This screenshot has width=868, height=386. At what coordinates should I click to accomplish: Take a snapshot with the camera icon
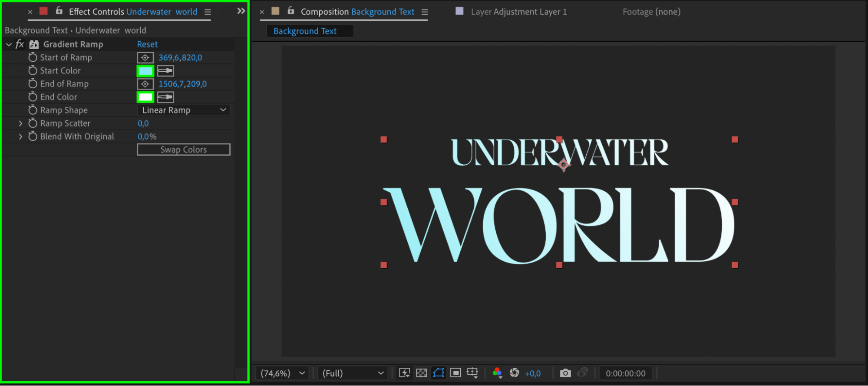coord(565,373)
